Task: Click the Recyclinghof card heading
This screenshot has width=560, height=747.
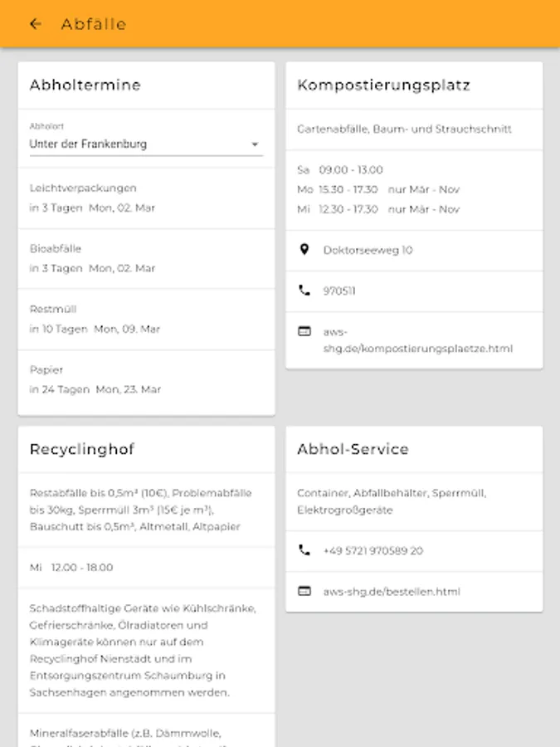Action: click(82, 449)
